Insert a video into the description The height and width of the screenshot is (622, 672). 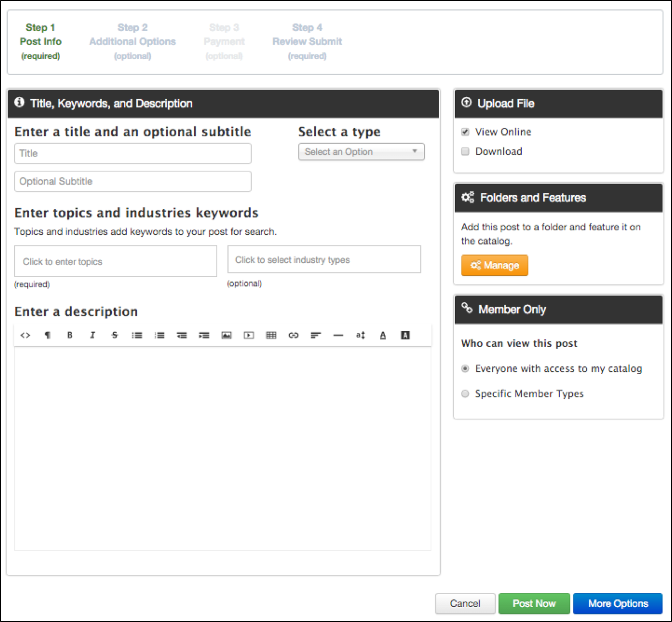click(249, 335)
